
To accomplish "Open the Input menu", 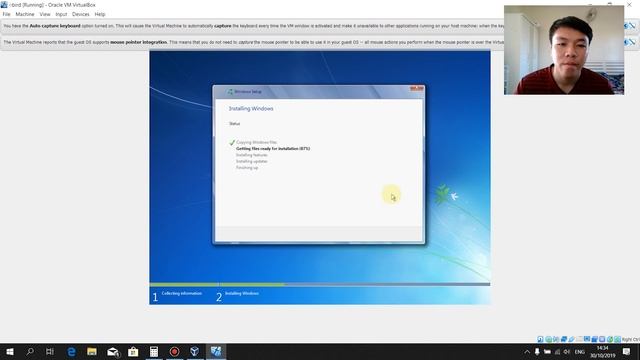I will pyautogui.click(x=61, y=14).
